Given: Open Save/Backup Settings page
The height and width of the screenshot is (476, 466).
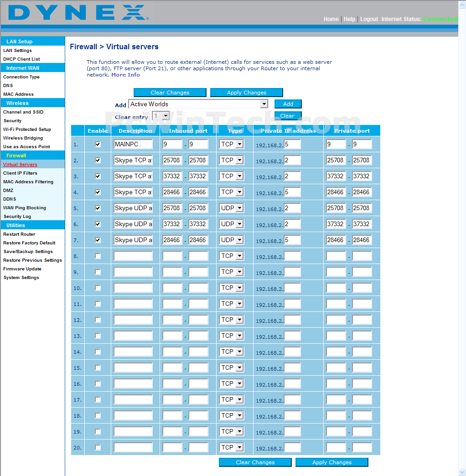Looking at the screenshot, I should pos(28,252).
